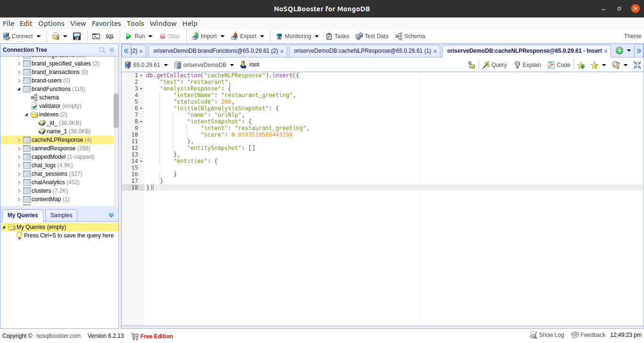
Task: Click the green add new tab icon
Action: (x=619, y=51)
